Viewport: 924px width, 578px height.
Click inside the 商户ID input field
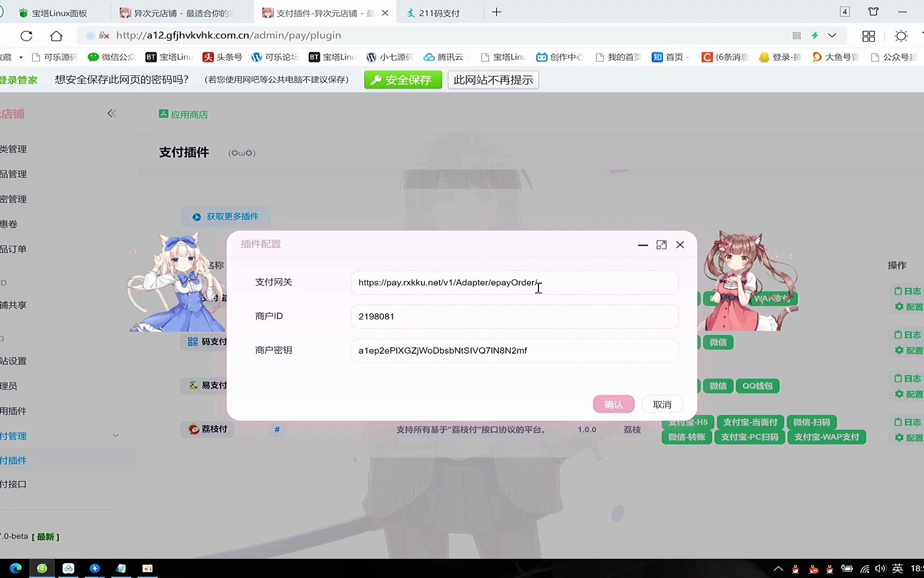[513, 316]
